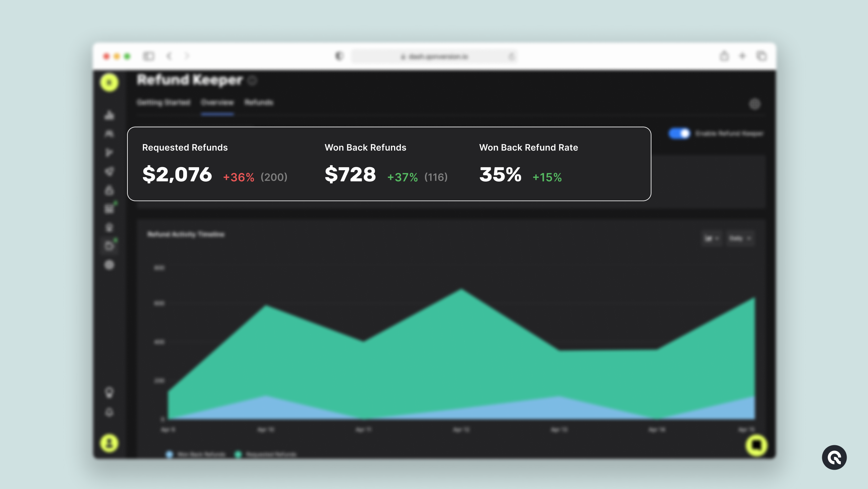This screenshot has width=868, height=489.
Task: Click the megaphone icon in the sidebar
Action: [x=109, y=171]
